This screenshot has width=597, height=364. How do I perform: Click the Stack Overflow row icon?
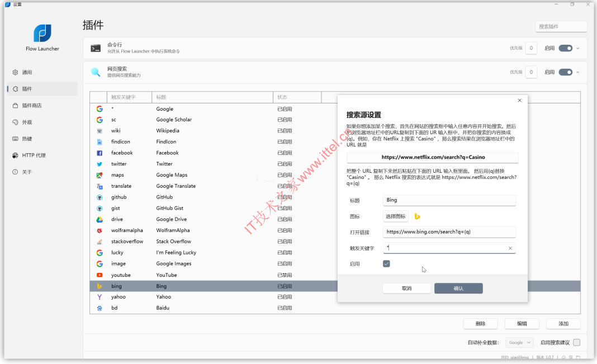click(x=99, y=242)
